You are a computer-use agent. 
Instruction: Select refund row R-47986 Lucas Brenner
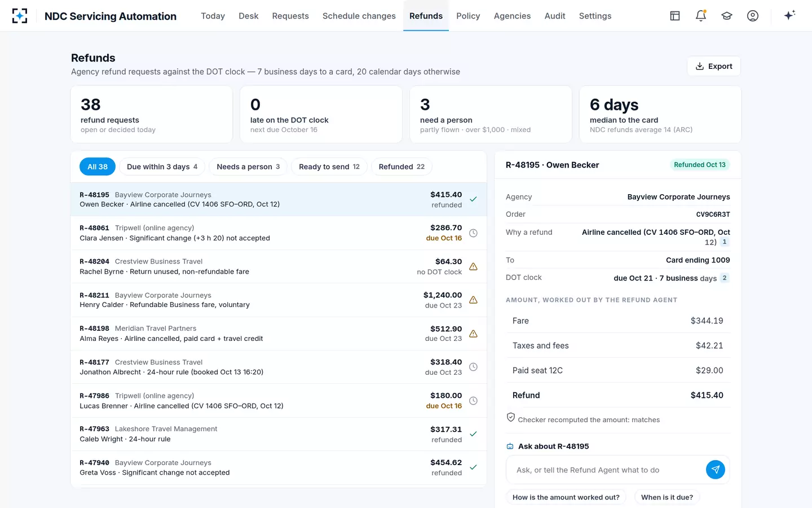click(279, 401)
